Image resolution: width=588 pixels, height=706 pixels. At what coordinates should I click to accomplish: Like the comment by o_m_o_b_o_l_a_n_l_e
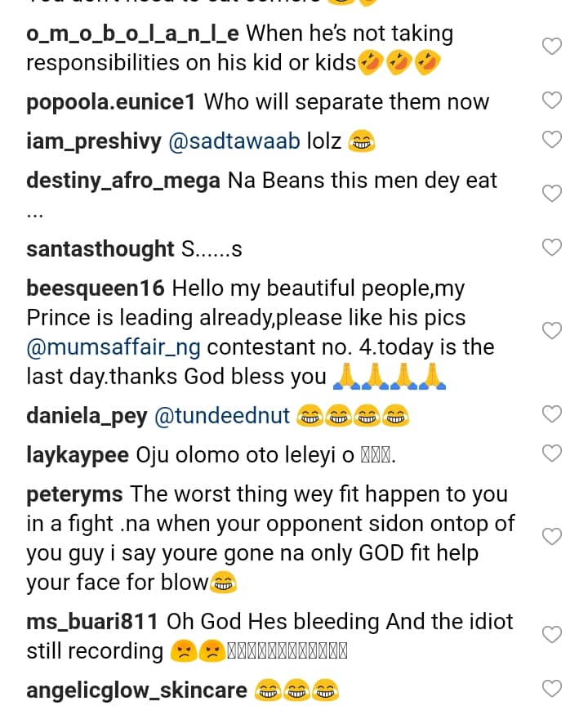point(553,47)
